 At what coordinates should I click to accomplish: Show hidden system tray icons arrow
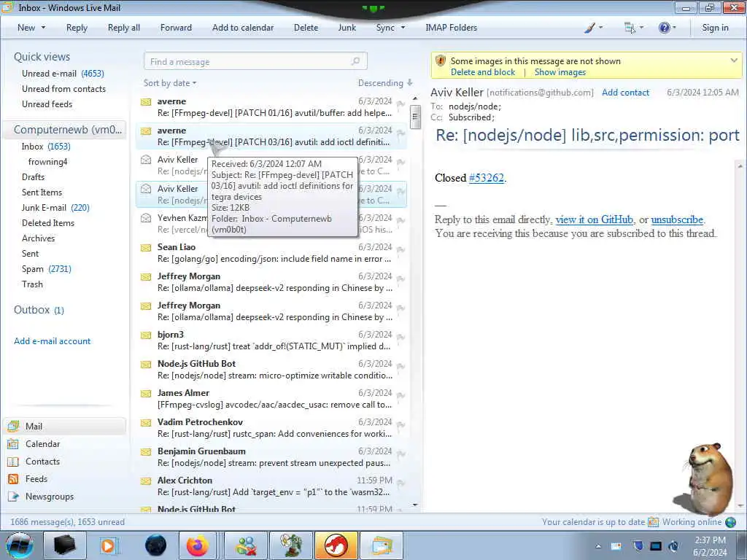click(x=598, y=546)
